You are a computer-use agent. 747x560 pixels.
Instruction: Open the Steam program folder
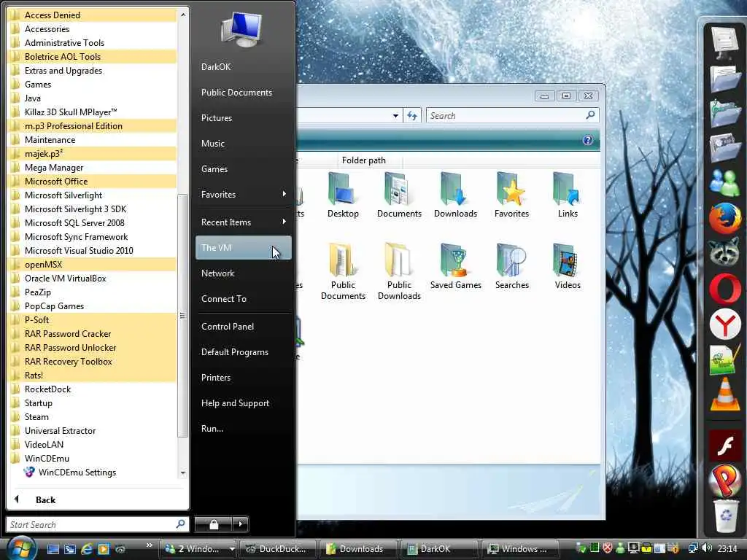pyautogui.click(x=93, y=417)
